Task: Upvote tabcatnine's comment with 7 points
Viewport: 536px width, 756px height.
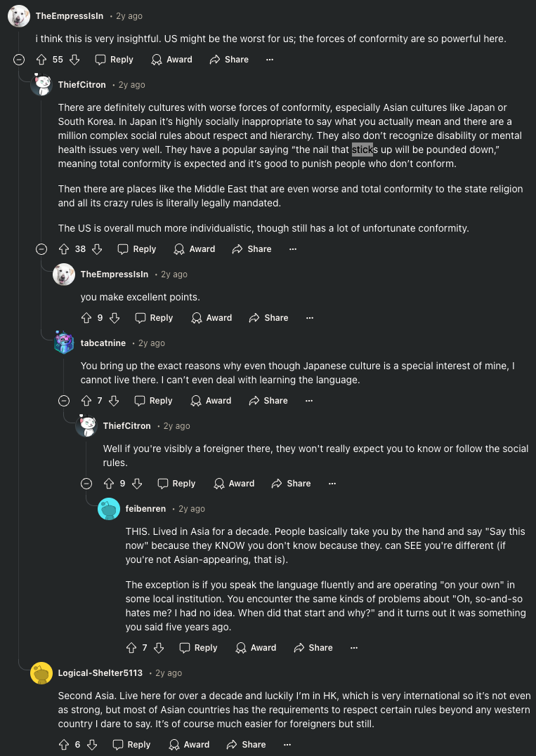Action: [x=86, y=401]
